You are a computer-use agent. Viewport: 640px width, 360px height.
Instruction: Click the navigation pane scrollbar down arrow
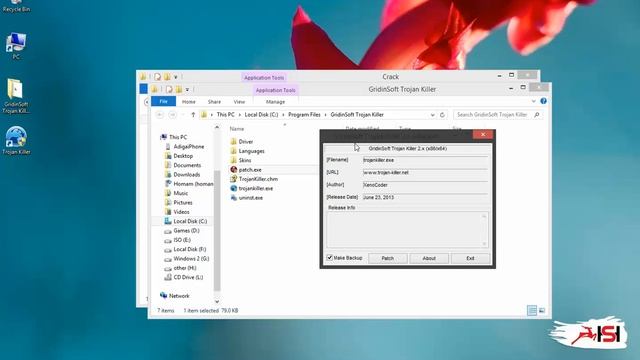tap(217, 301)
